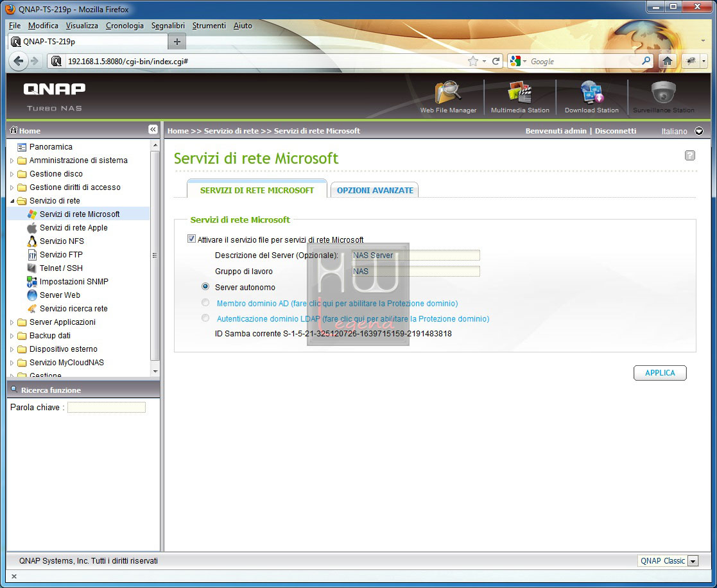Open the Visualizza menu

coord(82,26)
